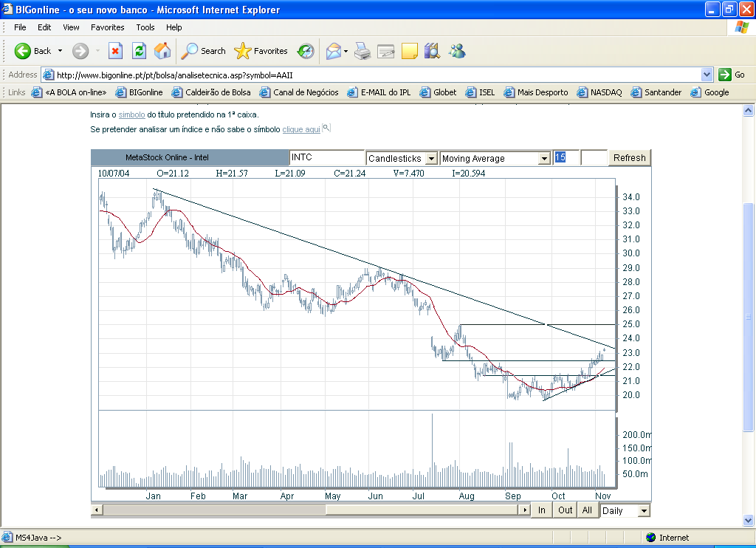Open the History icon in toolbar
The height and width of the screenshot is (548, 756).
click(x=306, y=51)
